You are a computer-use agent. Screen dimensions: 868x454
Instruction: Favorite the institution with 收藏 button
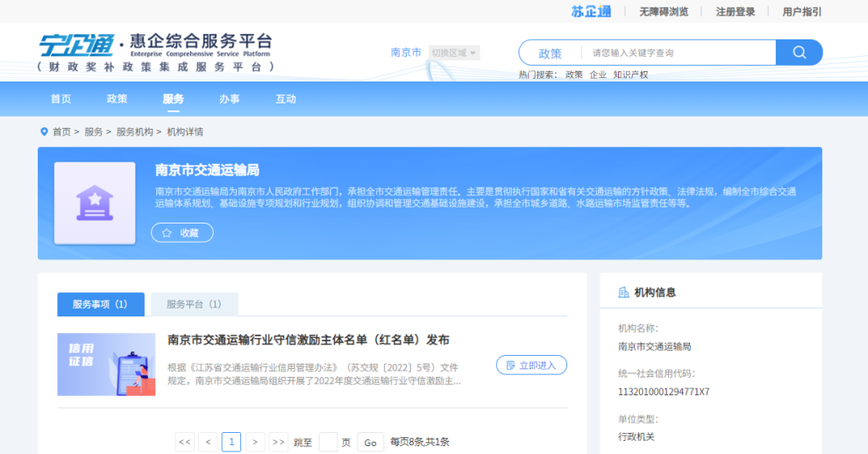(x=182, y=233)
